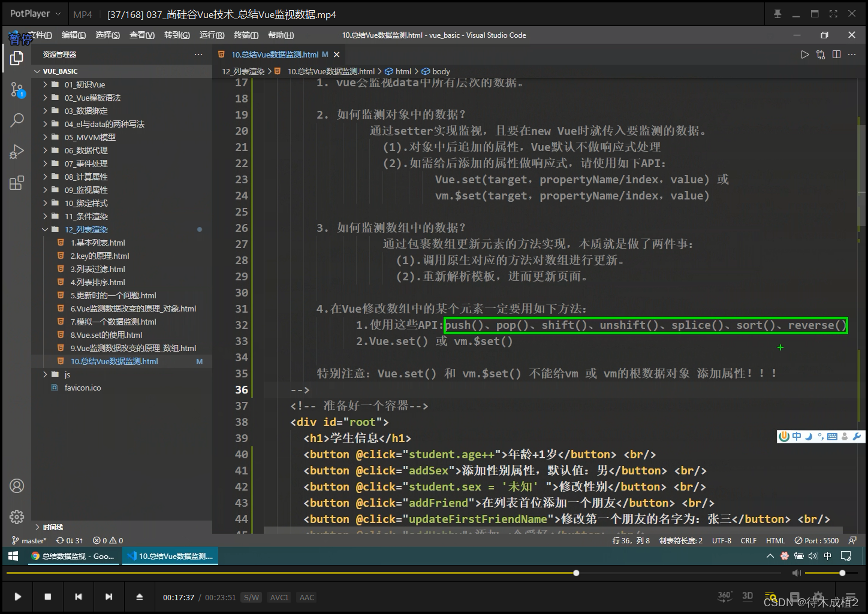
Task: Toggle the PotPlayer mute speaker icon
Action: 796,573
